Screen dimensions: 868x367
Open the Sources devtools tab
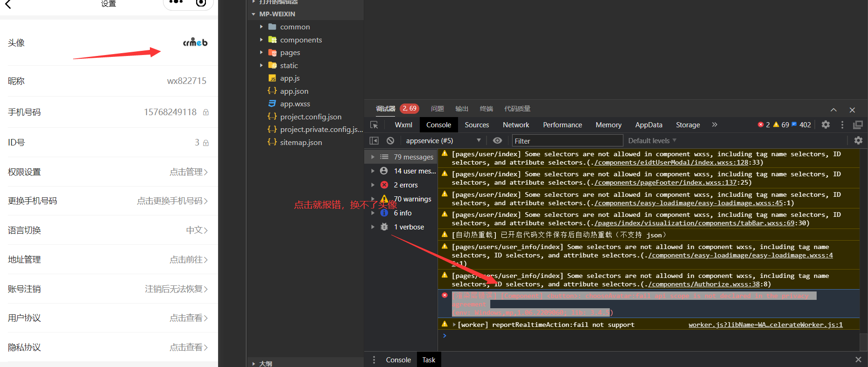coord(477,125)
